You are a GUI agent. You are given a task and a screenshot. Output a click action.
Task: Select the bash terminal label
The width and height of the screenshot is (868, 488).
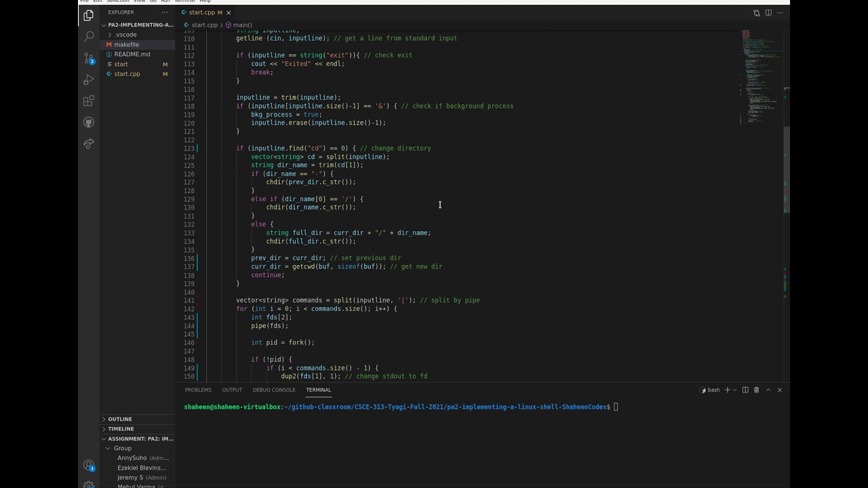point(709,390)
